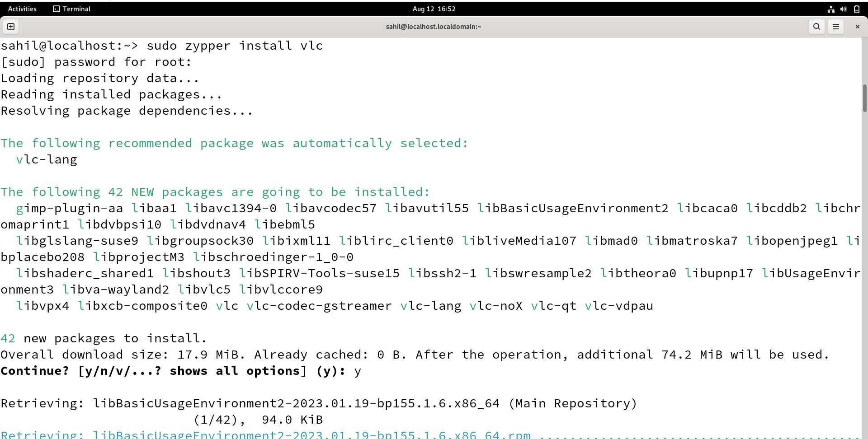This screenshot has width=868, height=439.
Task: Click the Continue? prompt line
Action: (180, 370)
